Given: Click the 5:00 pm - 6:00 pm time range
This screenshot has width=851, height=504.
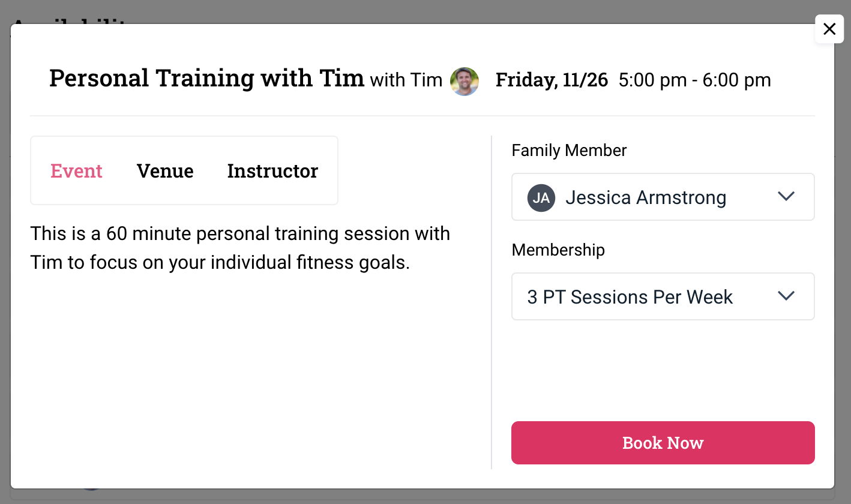Looking at the screenshot, I should [694, 80].
